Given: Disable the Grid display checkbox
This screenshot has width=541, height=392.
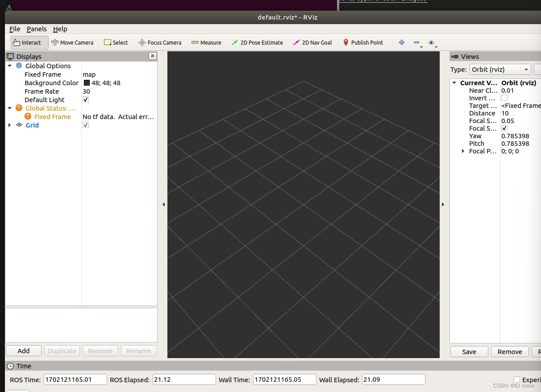Looking at the screenshot, I should pyautogui.click(x=85, y=125).
